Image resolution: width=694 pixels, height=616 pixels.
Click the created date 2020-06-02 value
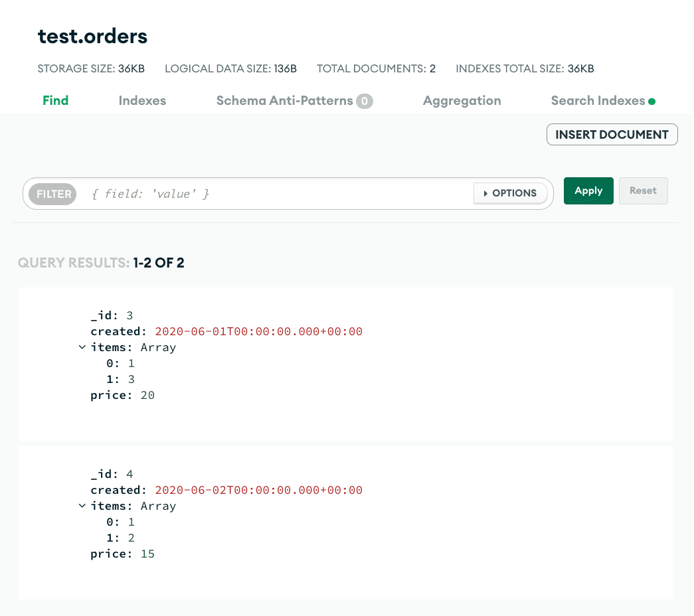[x=258, y=490]
